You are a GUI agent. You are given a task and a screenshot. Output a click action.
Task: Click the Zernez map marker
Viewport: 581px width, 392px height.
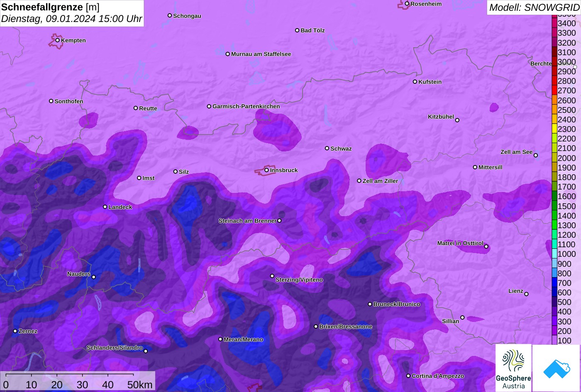15,331
